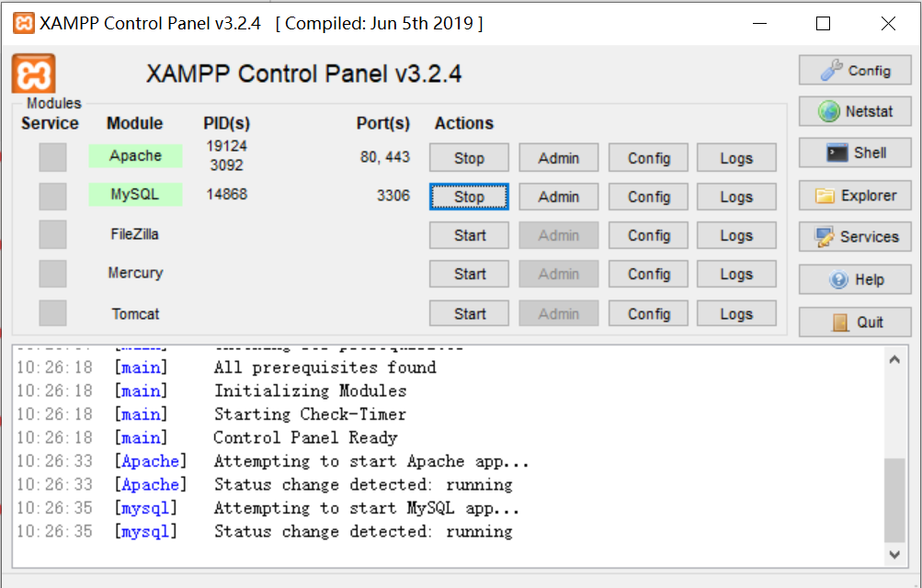
Task: Quit XAMPP Control Panel
Action: (855, 322)
